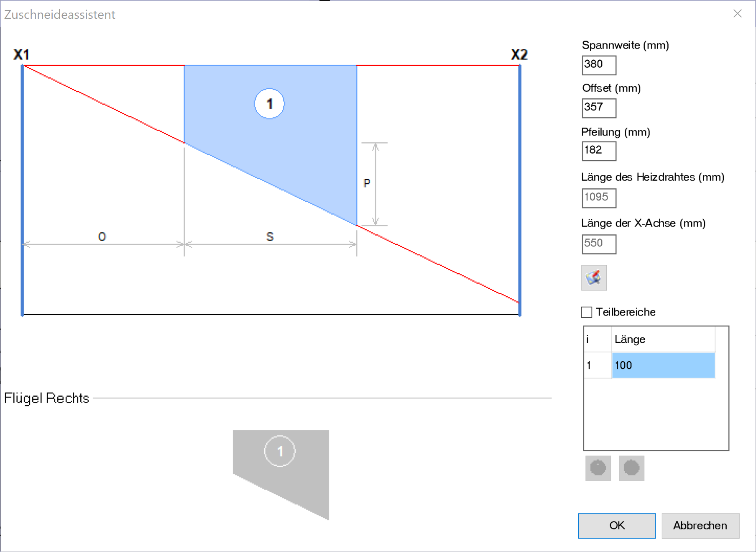Image resolution: width=756 pixels, height=552 pixels.
Task: Focus the Spannweite (mm) input field
Action: [599, 65]
